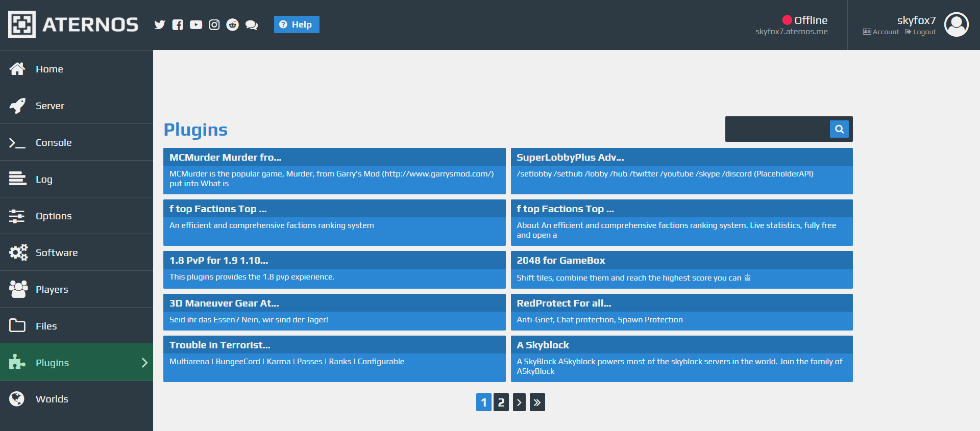Focus the plugin search input field
The height and width of the screenshot is (431, 980).
tap(777, 129)
